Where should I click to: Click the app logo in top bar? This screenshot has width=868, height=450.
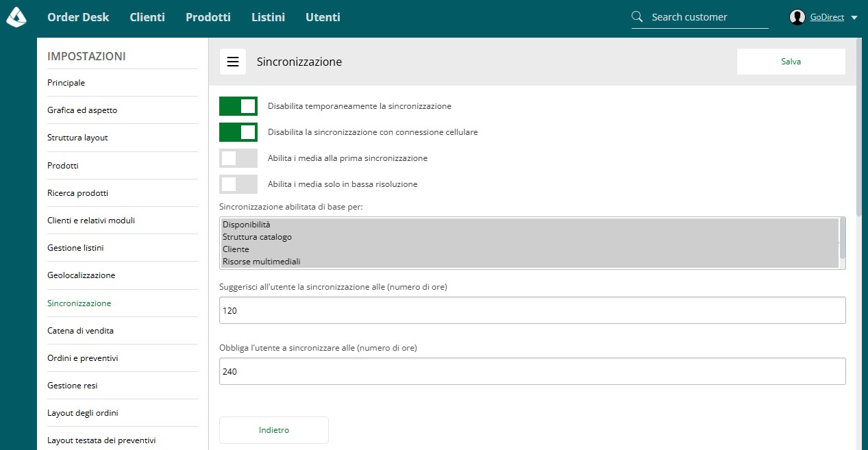[x=16, y=17]
